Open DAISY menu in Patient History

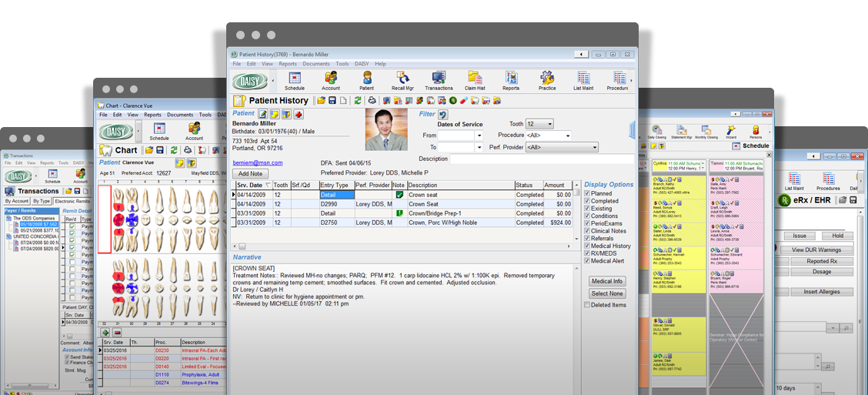[362, 64]
